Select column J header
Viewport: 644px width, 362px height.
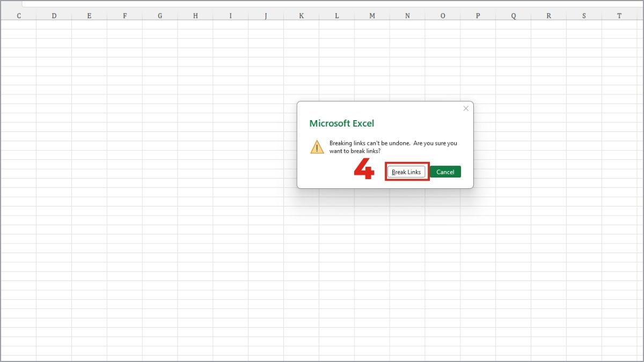pos(266,16)
